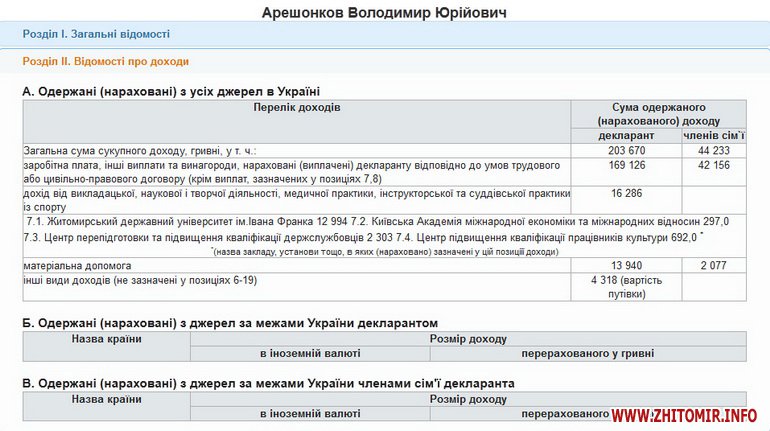Click family material aid value 2 077
This screenshot has height=431, width=770.
tap(715, 267)
